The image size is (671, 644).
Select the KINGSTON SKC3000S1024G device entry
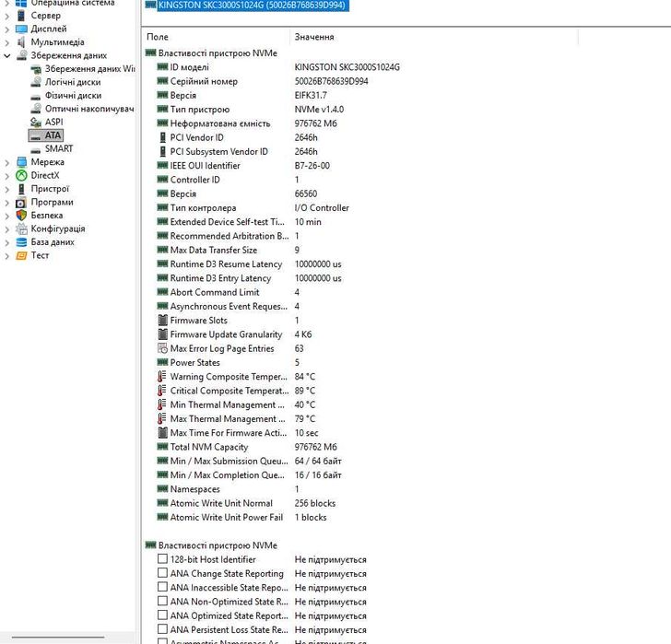click(x=246, y=6)
